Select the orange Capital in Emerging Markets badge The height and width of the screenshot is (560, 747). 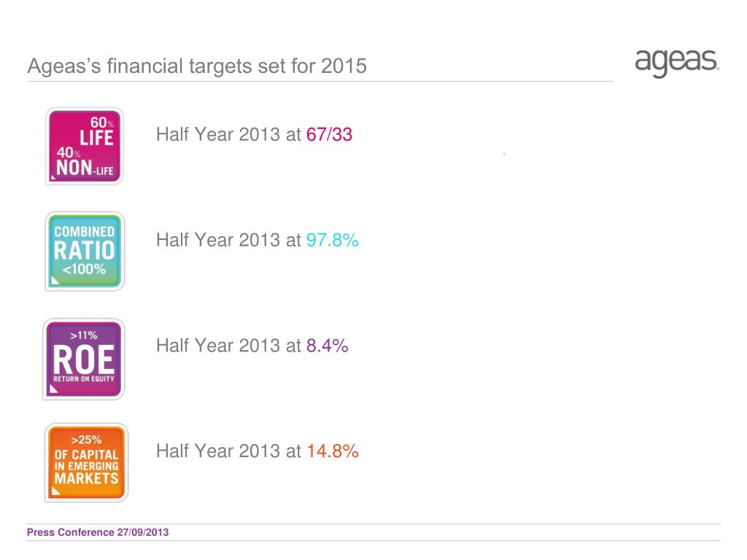point(86,462)
